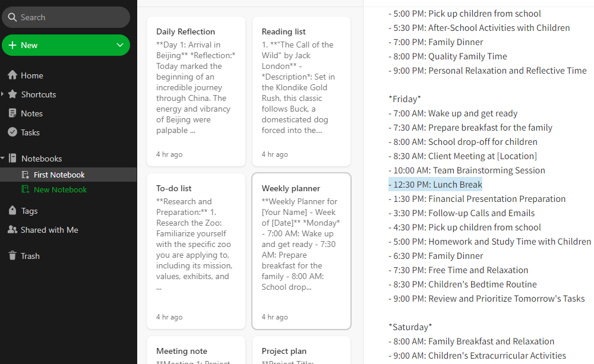Open New Notebook from the sidebar
This screenshot has height=364, width=594.
click(59, 189)
